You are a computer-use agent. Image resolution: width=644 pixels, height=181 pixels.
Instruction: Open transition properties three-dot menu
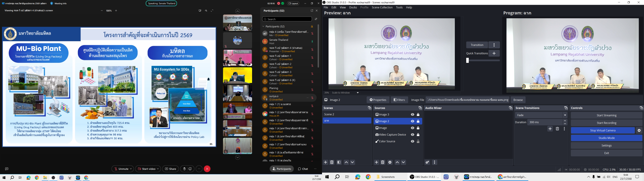pyautogui.click(x=564, y=129)
